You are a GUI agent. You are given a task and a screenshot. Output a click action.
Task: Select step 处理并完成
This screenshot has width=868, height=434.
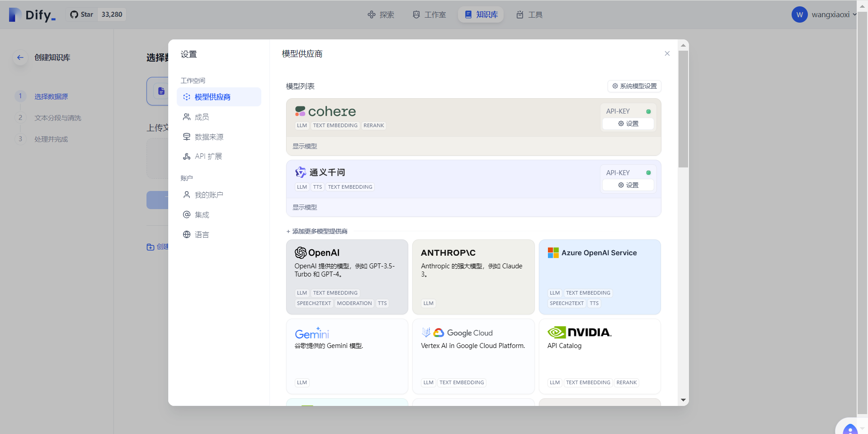click(x=51, y=139)
